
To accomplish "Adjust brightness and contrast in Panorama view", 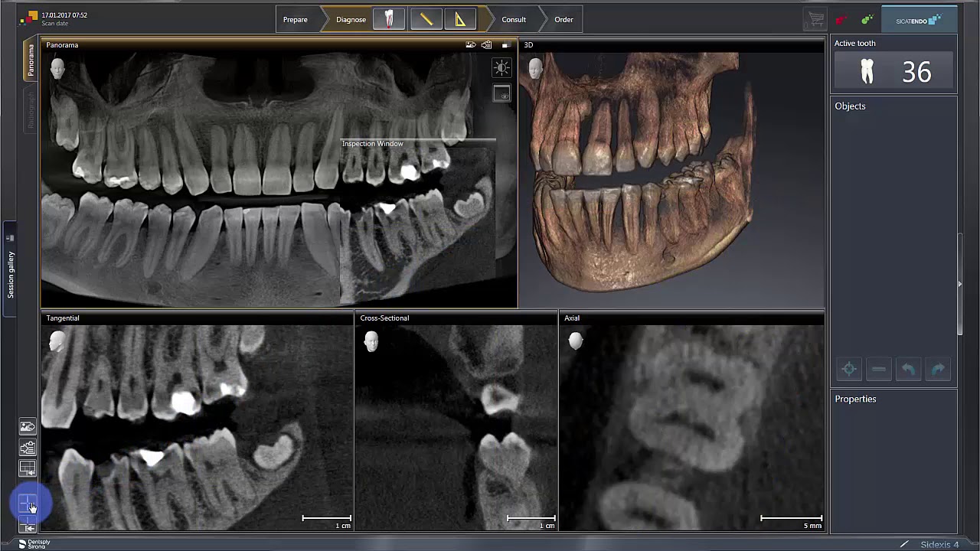I will tap(501, 68).
